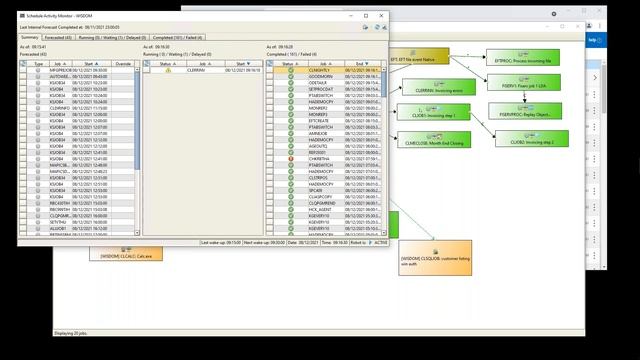
Task: Click the green check icon for EFTCREATE
Action: point(291,121)
